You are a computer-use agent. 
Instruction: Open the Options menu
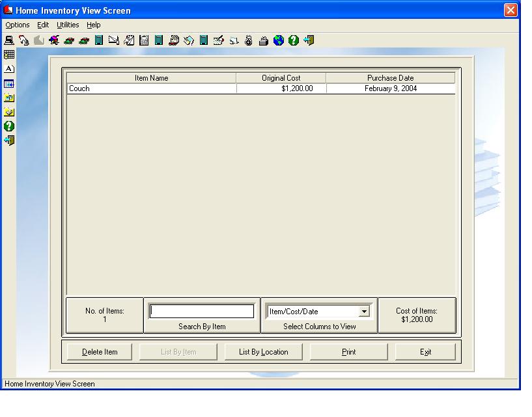pos(18,25)
